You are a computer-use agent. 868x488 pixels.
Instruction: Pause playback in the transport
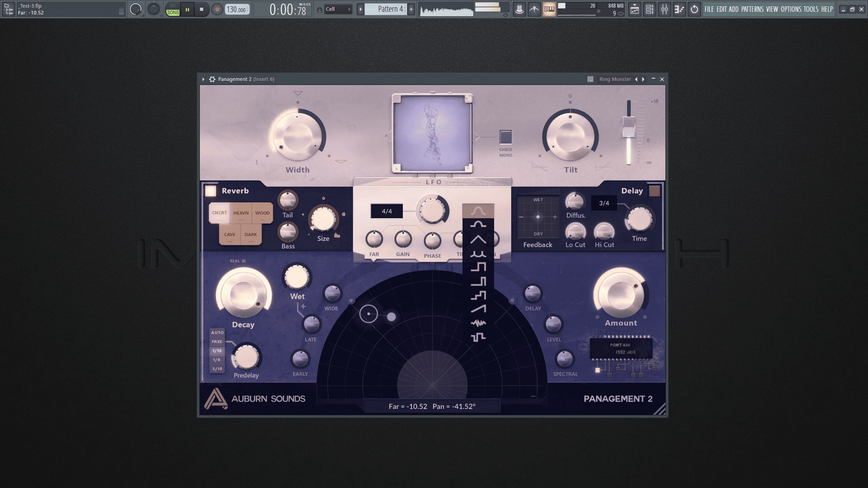(187, 9)
